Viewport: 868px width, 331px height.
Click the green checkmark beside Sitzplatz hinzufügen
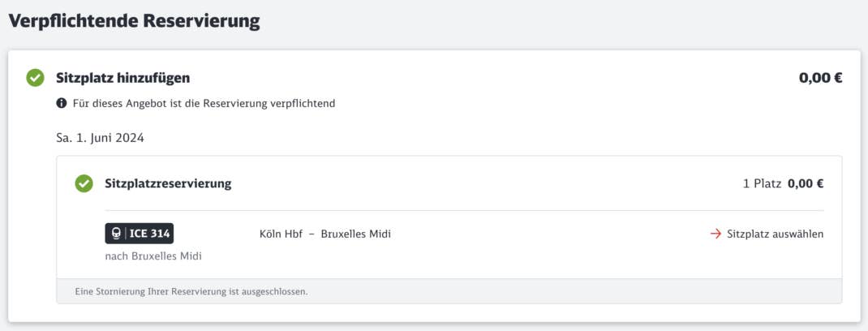(36, 78)
